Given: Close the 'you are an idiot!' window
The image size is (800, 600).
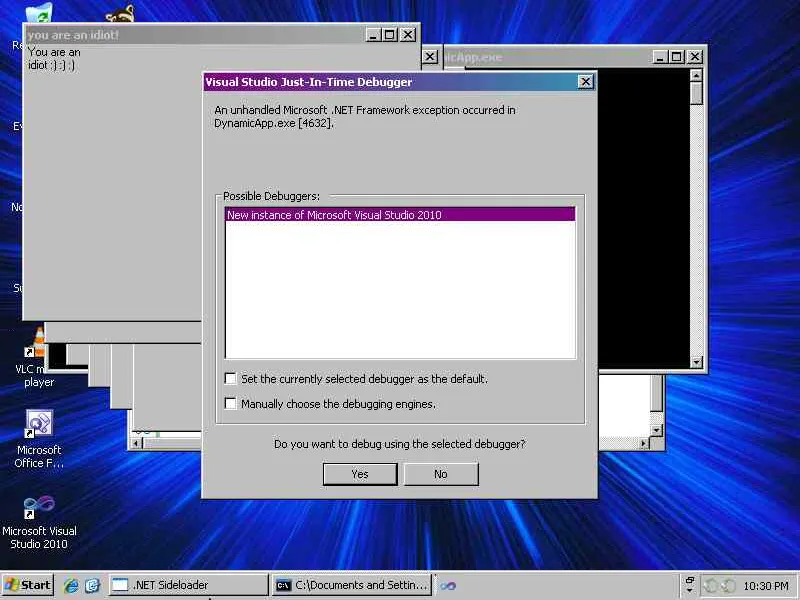Looking at the screenshot, I should [x=408, y=35].
